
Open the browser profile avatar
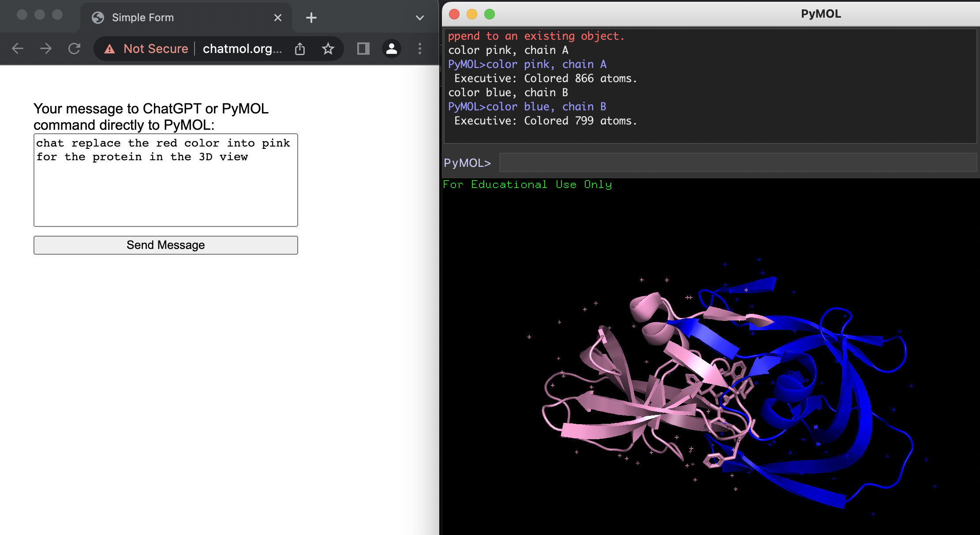[x=392, y=49]
